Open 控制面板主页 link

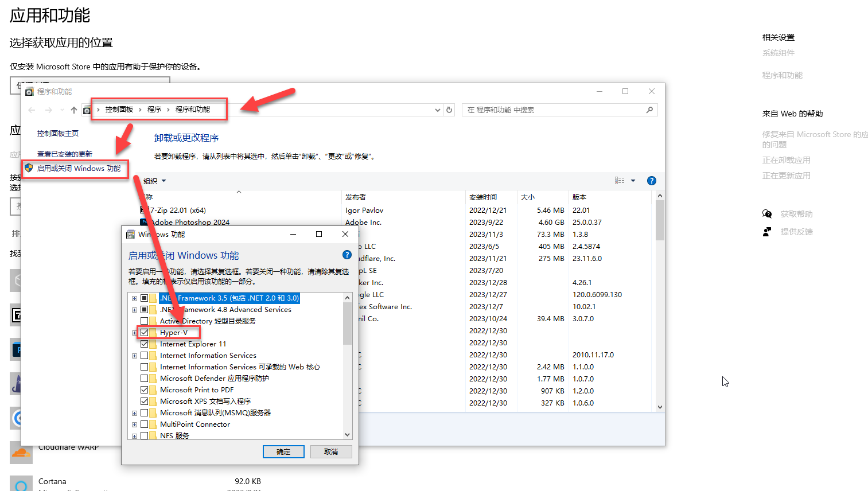tap(58, 134)
